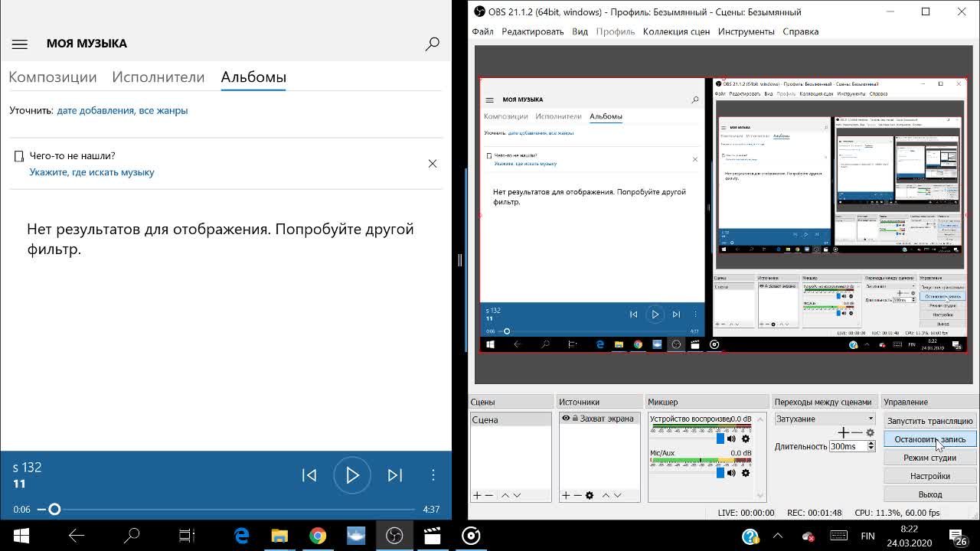Open the Action Center notifications

pos(958,536)
